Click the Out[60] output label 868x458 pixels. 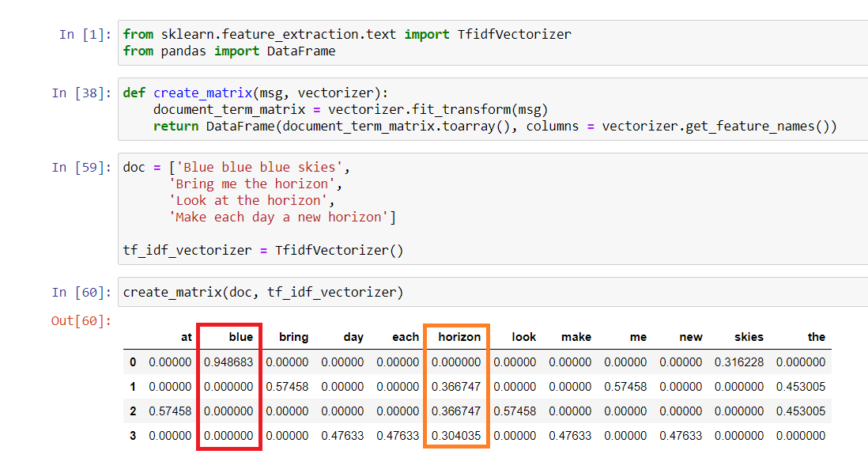click(81, 320)
